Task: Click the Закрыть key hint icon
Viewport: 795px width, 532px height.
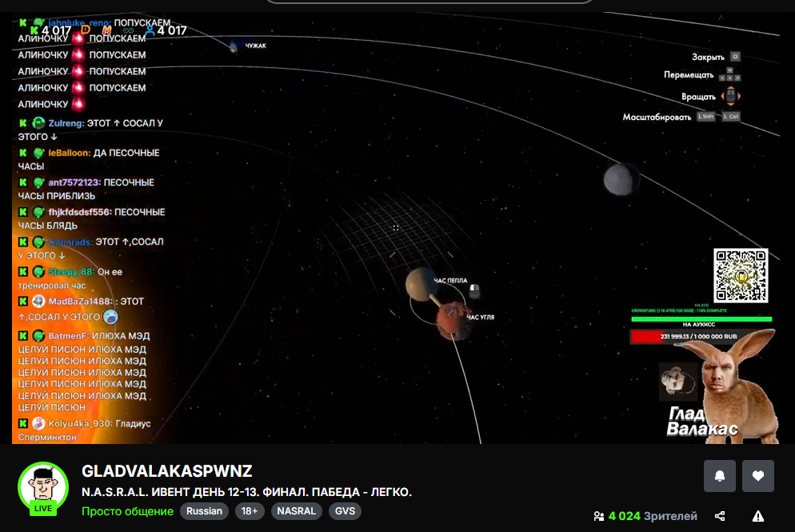Action: click(735, 57)
